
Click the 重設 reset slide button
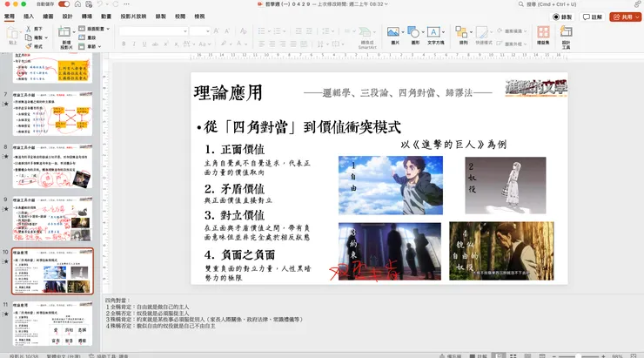(87, 37)
